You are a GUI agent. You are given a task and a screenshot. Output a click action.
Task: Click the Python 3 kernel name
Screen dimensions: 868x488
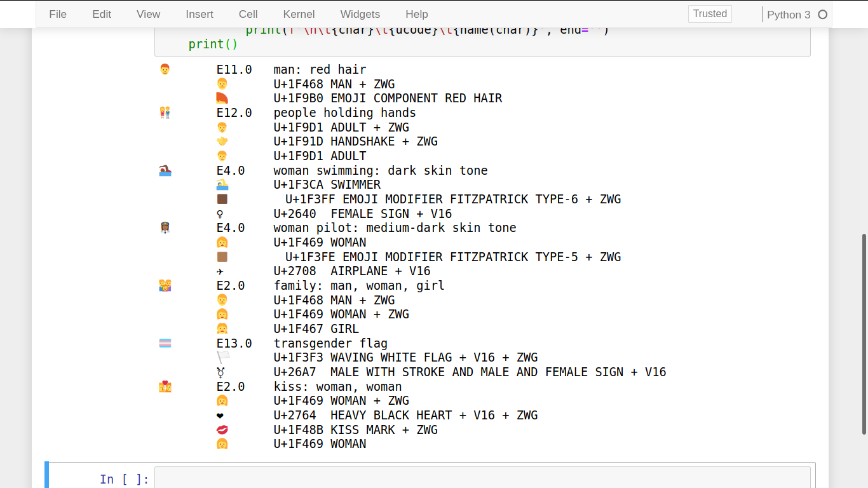[x=789, y=15]
